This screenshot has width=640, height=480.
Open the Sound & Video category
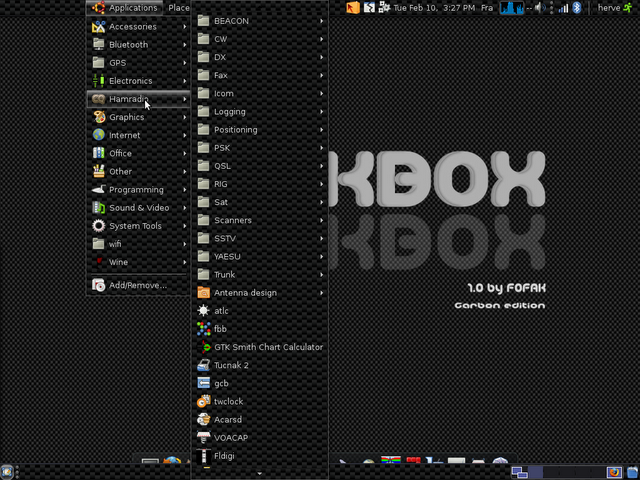(138, 208)
